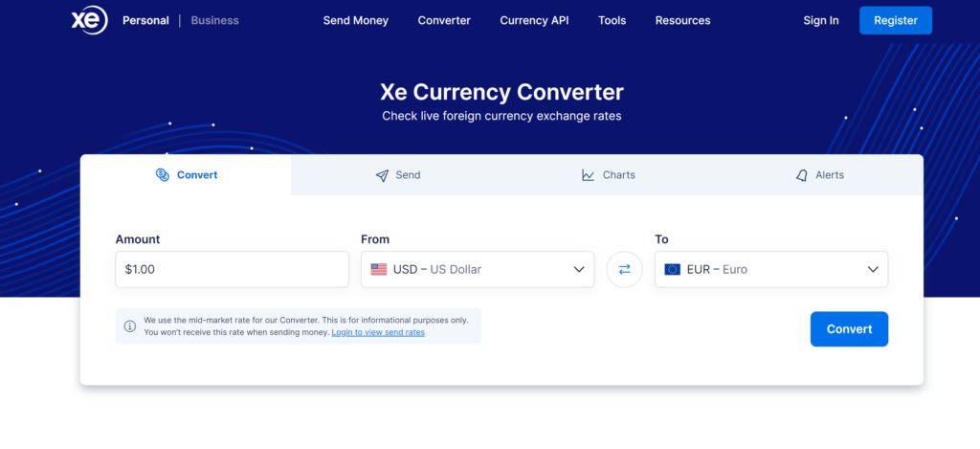Image resolution: width=980 pixels, height=449 pixels.
Task: Expand the To currency dropdown arrow
Action: pos(873,270)
